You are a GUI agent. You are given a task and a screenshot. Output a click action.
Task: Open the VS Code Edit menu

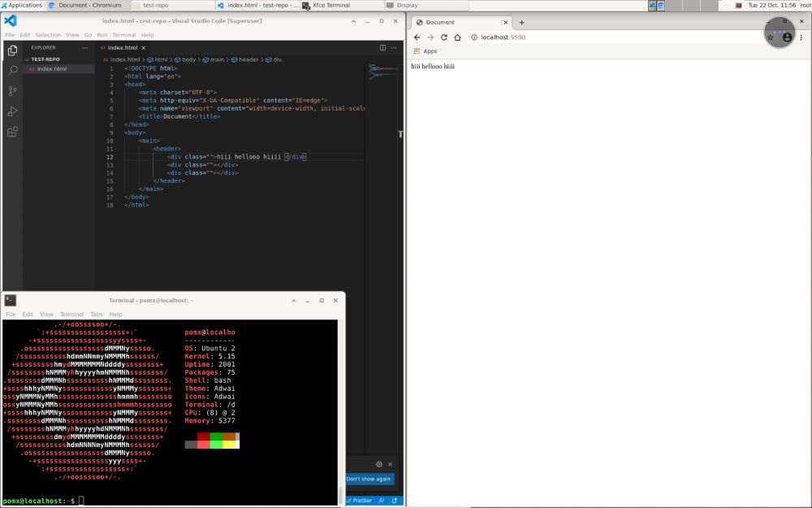[25, 35]
